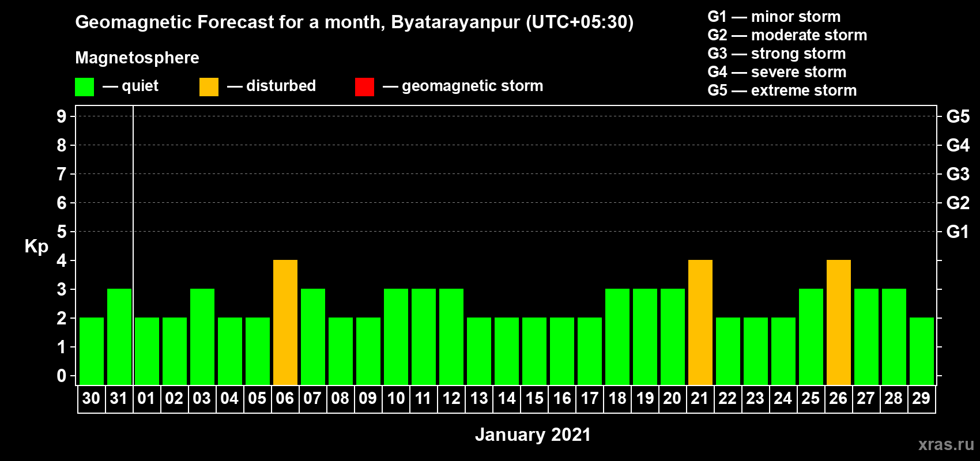Viewport: 980px width, 461px height.
Task: Click the green bar for day 03
Action: point(202,337)
